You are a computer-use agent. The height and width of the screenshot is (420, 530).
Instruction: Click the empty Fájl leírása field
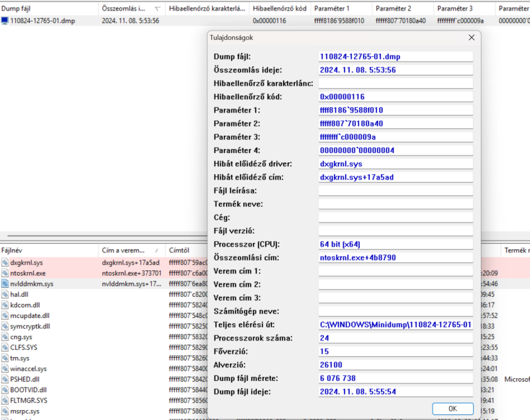[x=396, y=191]
